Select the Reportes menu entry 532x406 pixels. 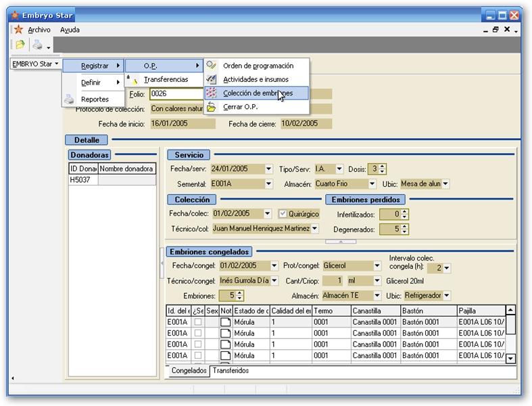[95, 99]
